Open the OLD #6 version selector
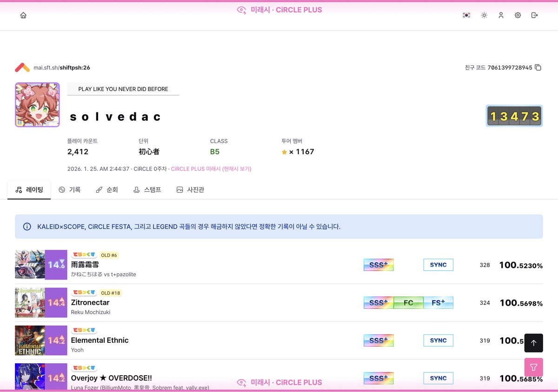The height and width of the screenshot is (392, 558). (108, 255)
